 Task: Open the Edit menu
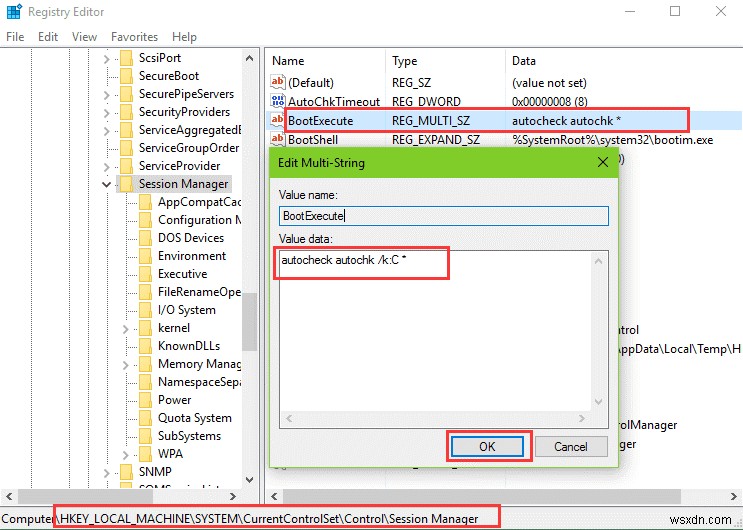point(48,37)
